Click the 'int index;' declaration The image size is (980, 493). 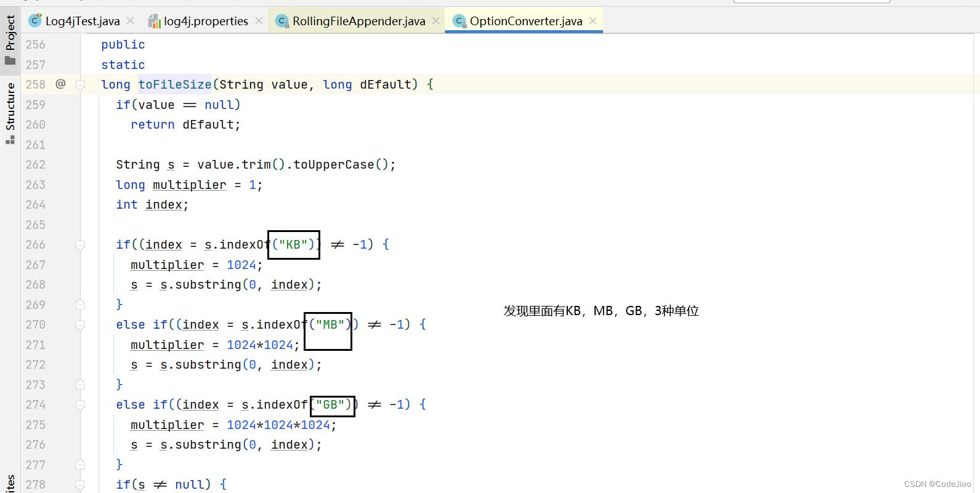(x=152, y=204)
